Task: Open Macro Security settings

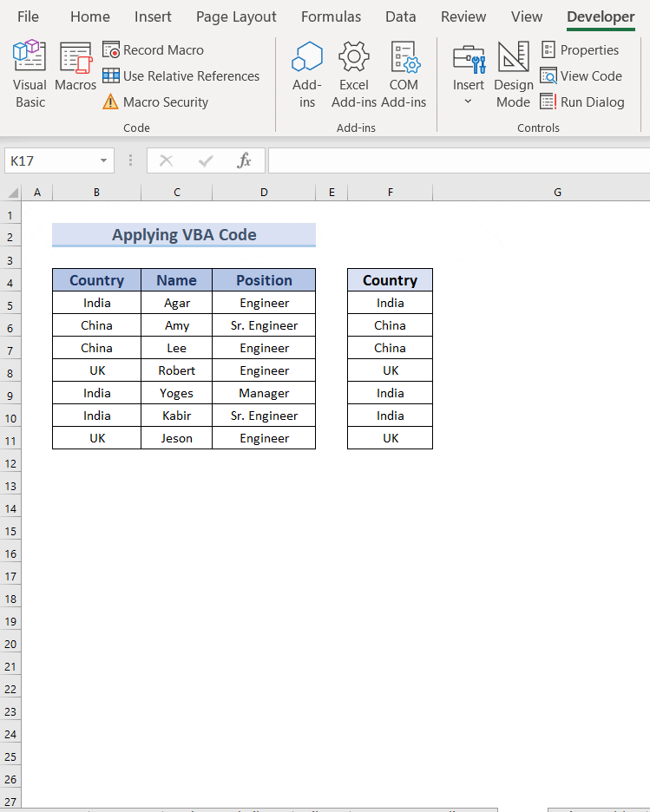Action: tap(155, 102)
